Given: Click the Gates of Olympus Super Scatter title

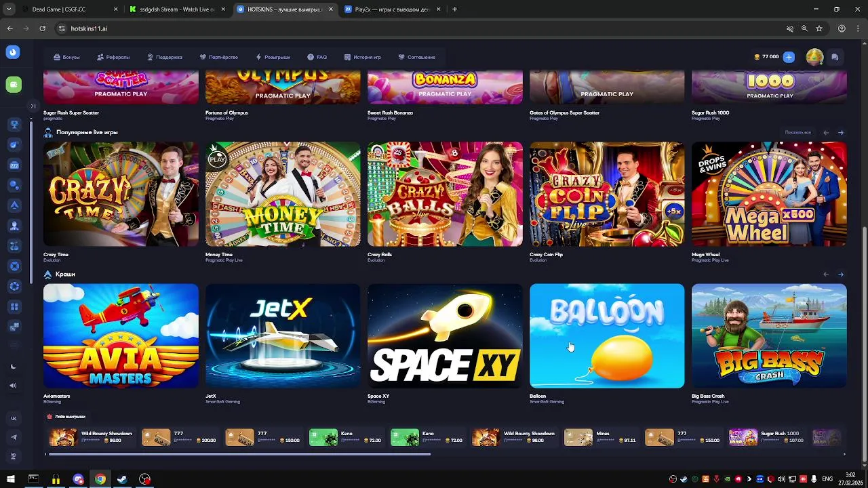Looking at the screenshot, I should (564, 113).
